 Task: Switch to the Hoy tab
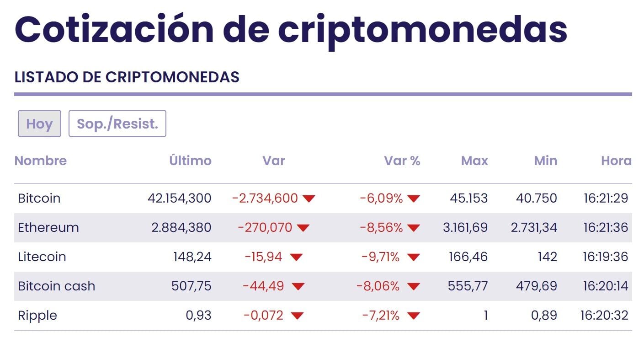point(39,123)
